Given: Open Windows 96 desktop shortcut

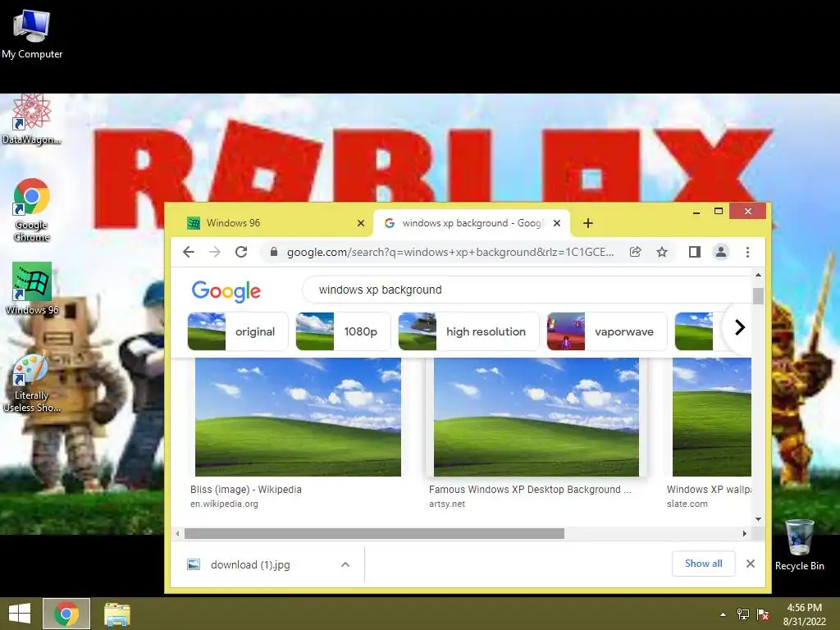Looking at the screenshot, I should (x=32, y=288).
